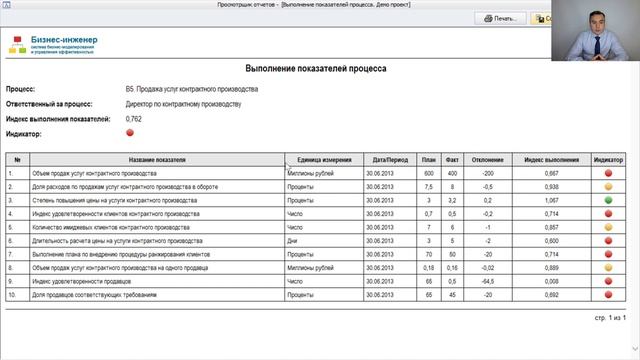Click the red indicator in row 9

pos(608,281)
